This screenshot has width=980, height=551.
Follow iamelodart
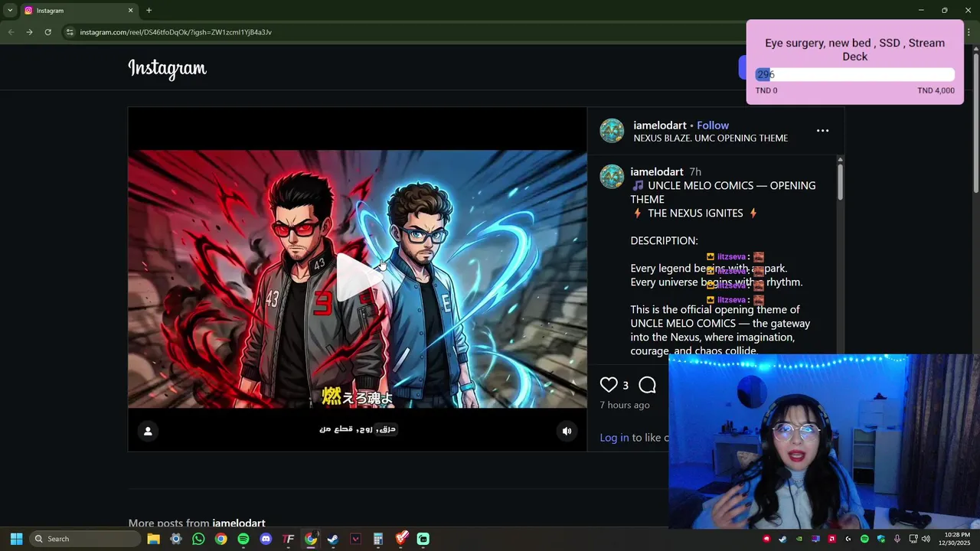click(713, 126)
